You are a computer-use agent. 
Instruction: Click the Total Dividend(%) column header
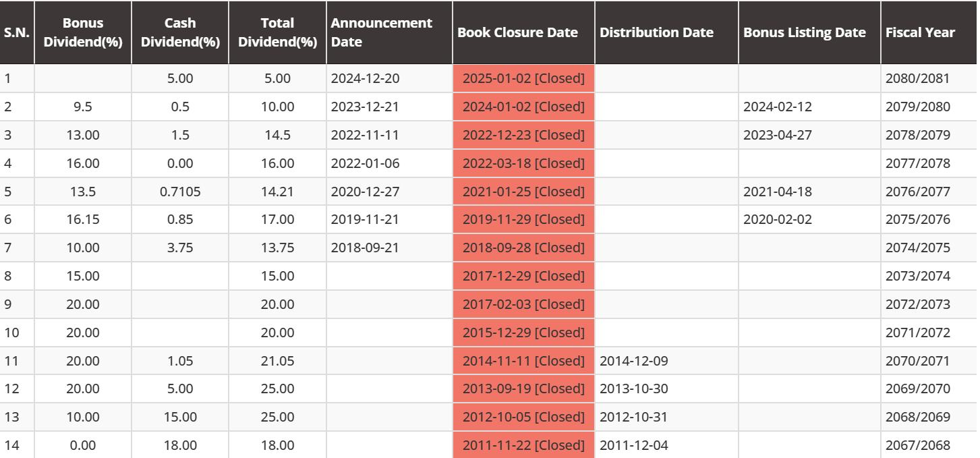pos(277,32)
